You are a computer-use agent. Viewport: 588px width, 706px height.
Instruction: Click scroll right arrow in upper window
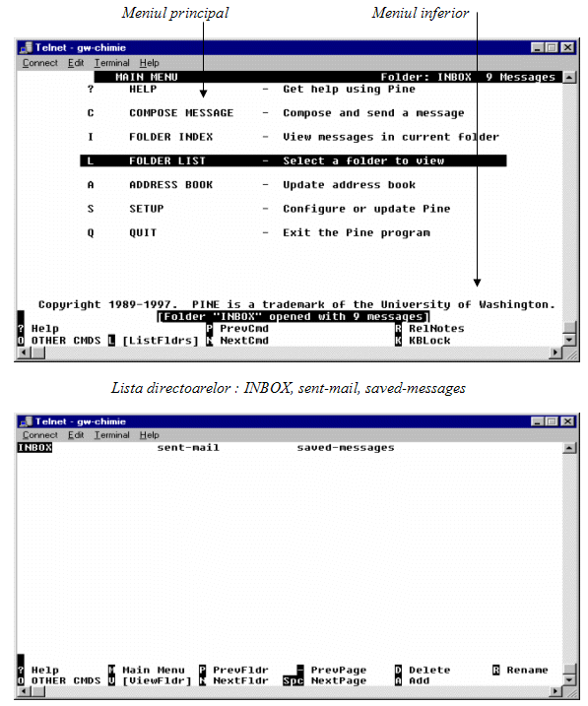556,353
